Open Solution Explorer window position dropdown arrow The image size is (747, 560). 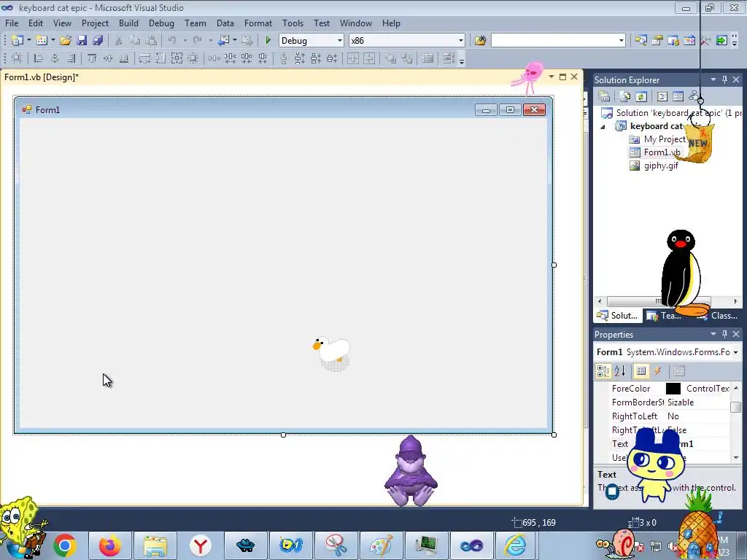click(x=713, y=79)
